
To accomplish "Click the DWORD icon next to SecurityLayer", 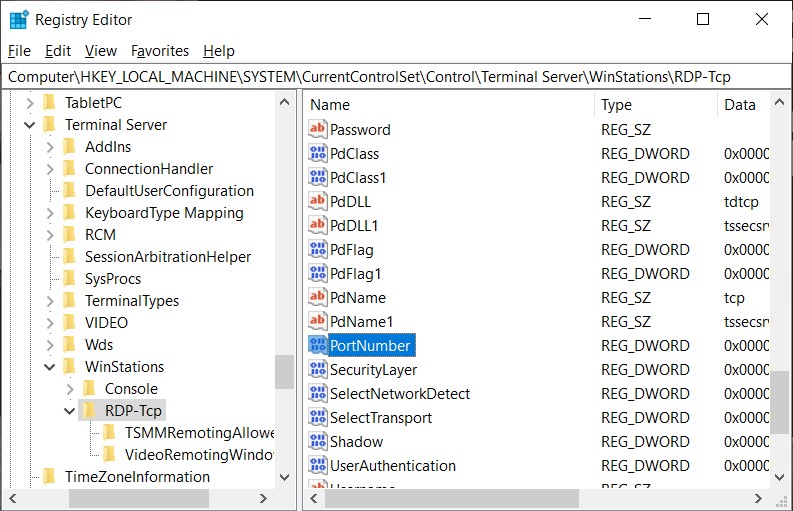I will 317,370.
